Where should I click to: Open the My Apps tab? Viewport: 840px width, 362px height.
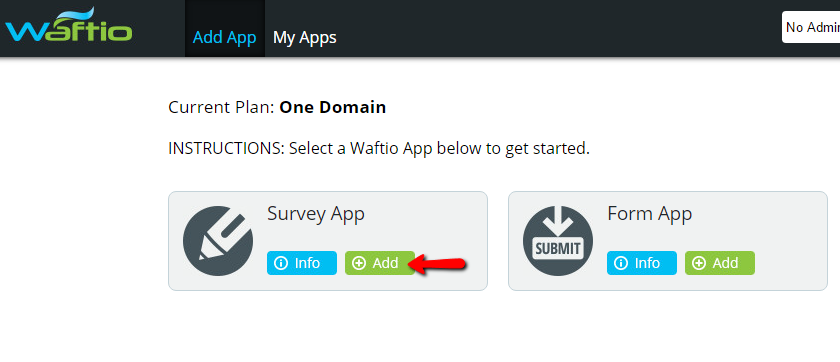(x=305, y=37)
